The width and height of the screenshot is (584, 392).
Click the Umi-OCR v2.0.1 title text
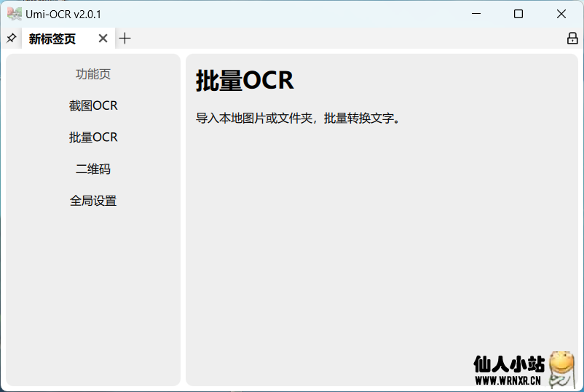[63, 14]
